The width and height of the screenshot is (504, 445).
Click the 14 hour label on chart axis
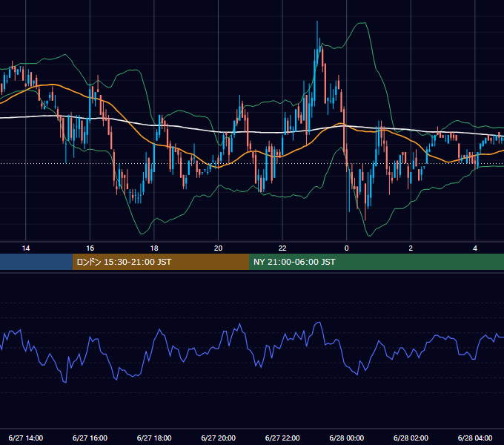(26, 248)
